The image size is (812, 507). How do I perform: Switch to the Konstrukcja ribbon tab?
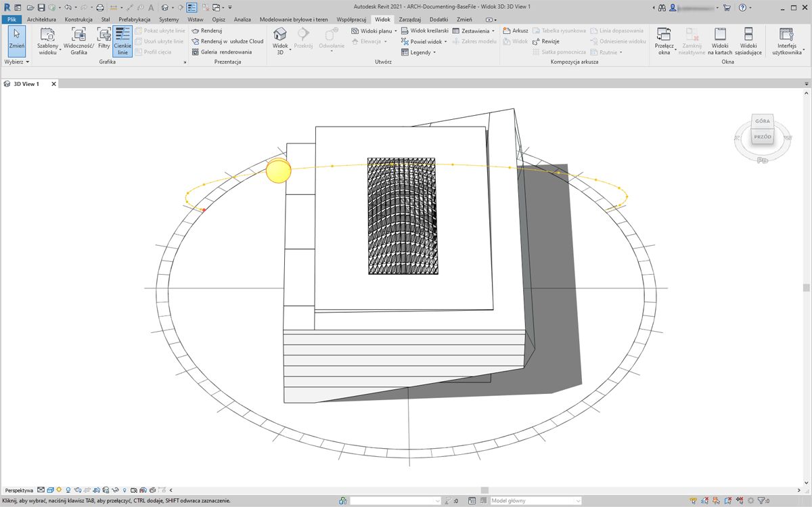click(78, 20)
